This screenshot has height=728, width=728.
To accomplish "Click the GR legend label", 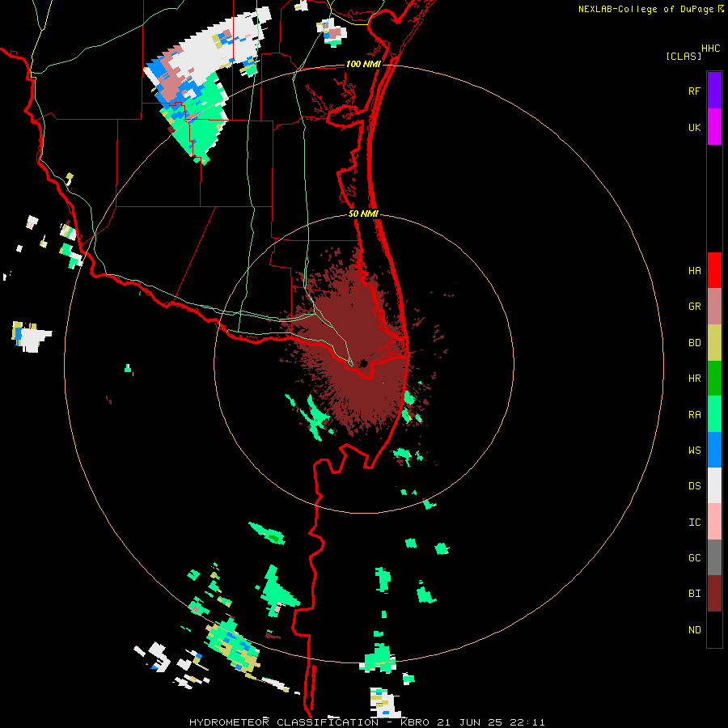I will tap(694, 307).
